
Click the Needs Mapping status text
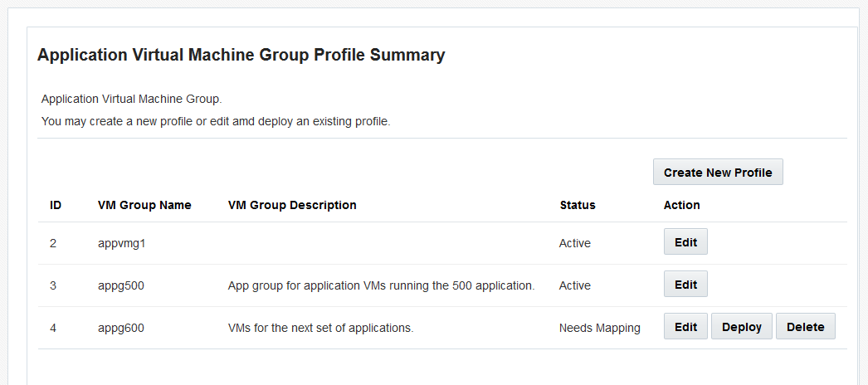tap(600, 328)
